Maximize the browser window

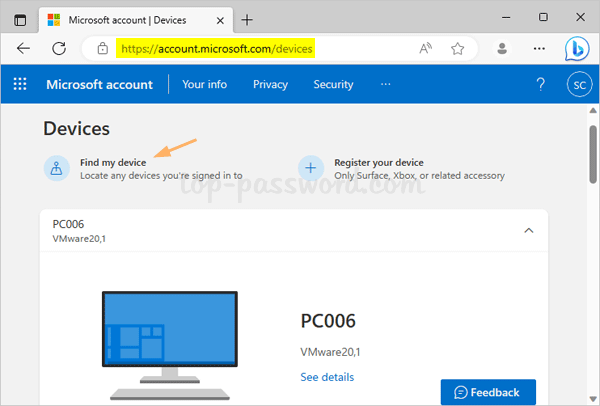[543, 17]
